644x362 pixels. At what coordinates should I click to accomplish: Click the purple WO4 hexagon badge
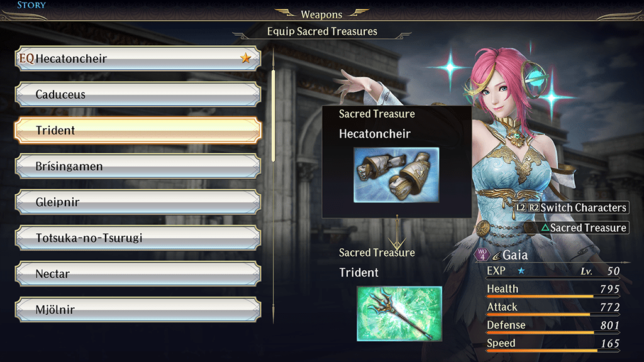(x=482, y=255)
